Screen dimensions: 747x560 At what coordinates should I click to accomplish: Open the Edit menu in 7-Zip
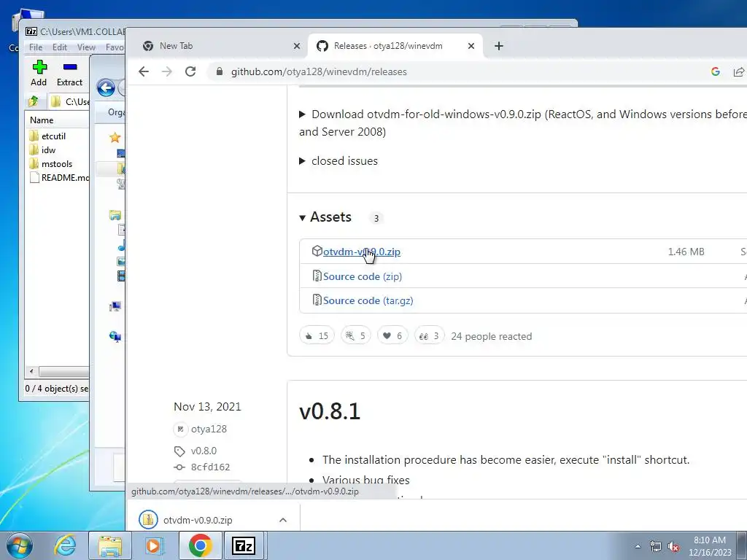(60, 47)
